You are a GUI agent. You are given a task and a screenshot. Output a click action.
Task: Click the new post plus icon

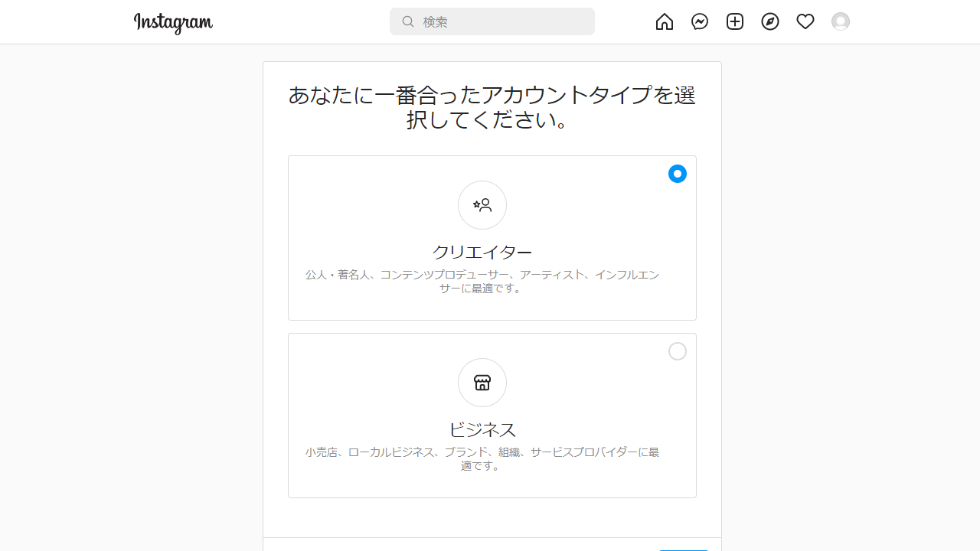pyautogui.click(x=734, y=21)
